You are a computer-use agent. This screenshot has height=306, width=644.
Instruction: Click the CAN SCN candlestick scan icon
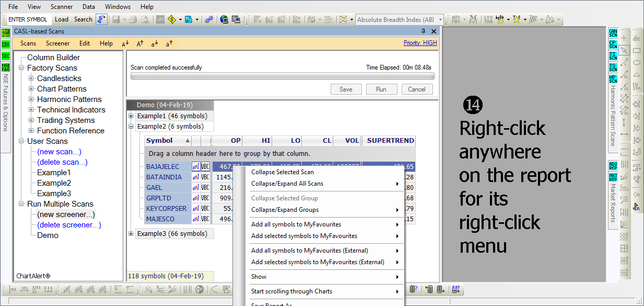pos(613,32)
